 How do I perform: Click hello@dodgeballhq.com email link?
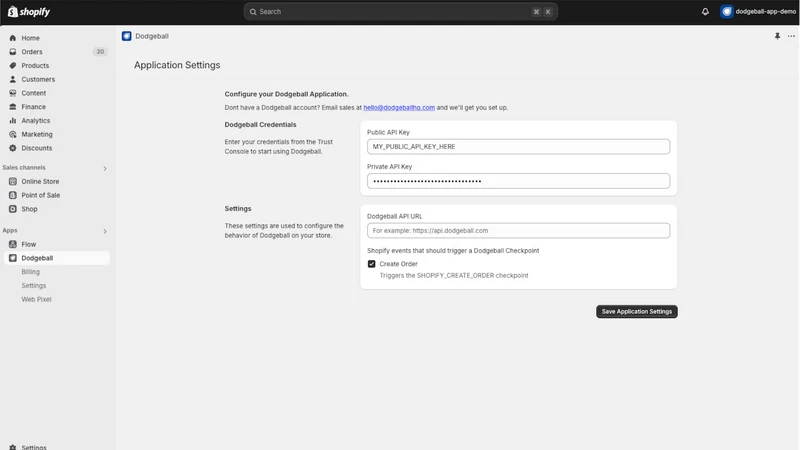pyautogui.click(x=399, y=107)
